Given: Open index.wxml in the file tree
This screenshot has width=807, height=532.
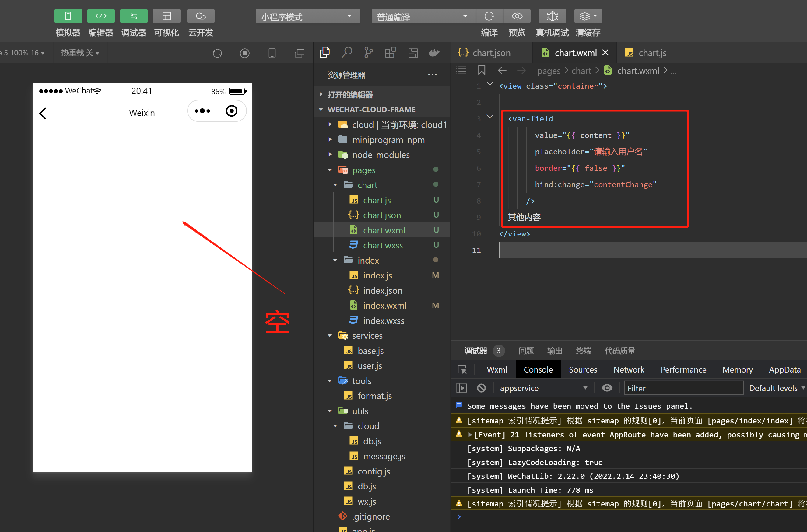Looking at the screenshot, I should point(384,305).
